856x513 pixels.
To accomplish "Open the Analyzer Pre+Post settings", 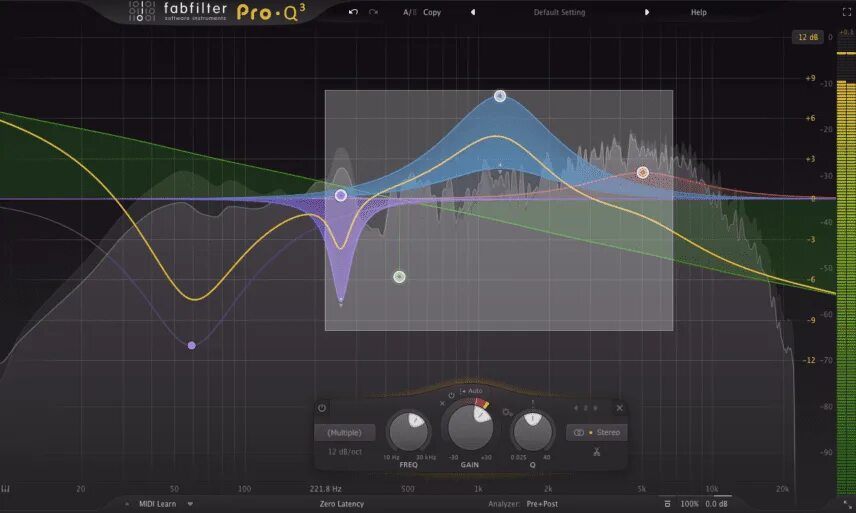I will [542, 504].
